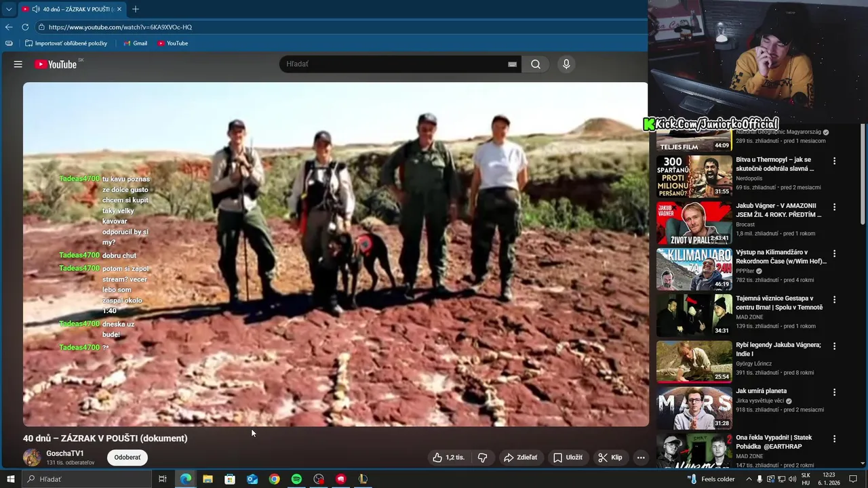The width and height of the screenshot is (868, 488).
Task: Create a clip with the Klip button
Action: [x=610, y=457]
